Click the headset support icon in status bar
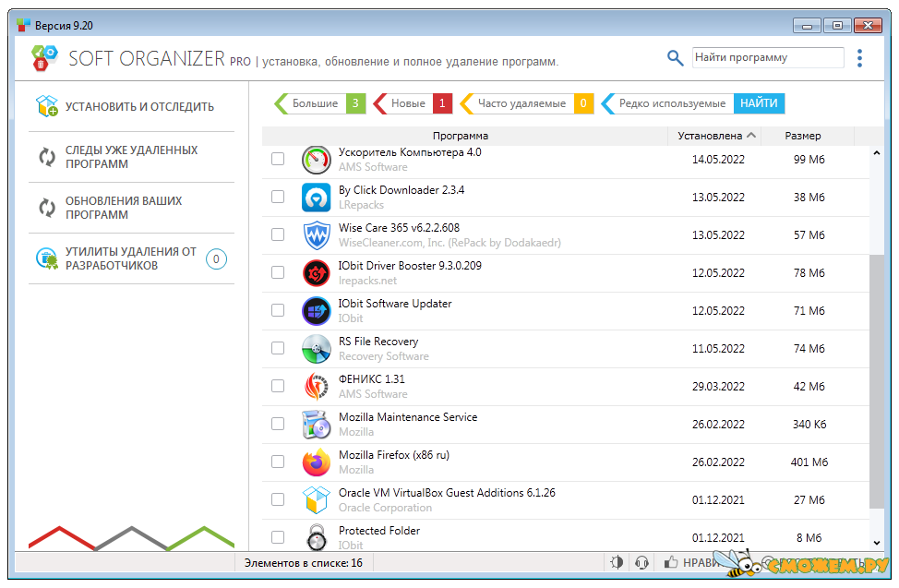Viewport: 899px width, 588px height. pyautogui.click(x=642, y=562)
